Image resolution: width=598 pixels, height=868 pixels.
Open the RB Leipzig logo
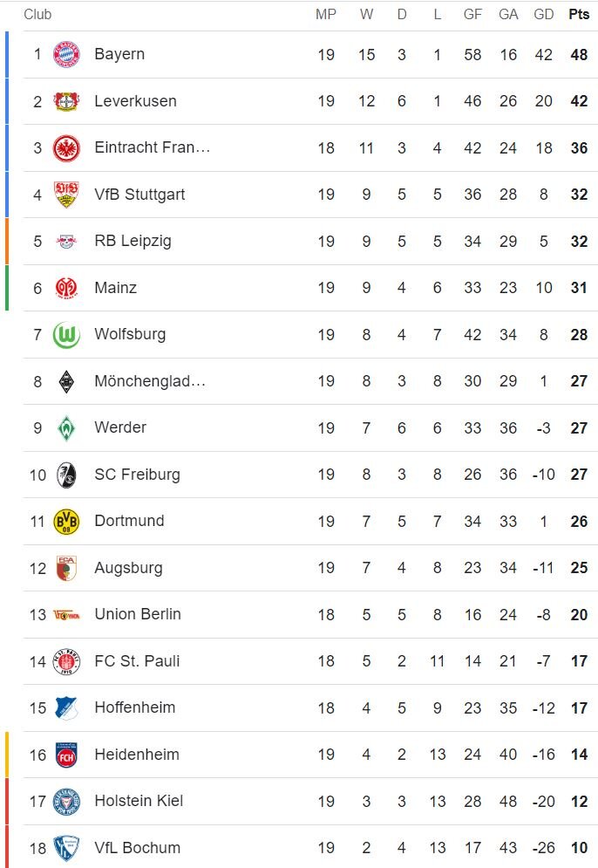pos(66,242)
